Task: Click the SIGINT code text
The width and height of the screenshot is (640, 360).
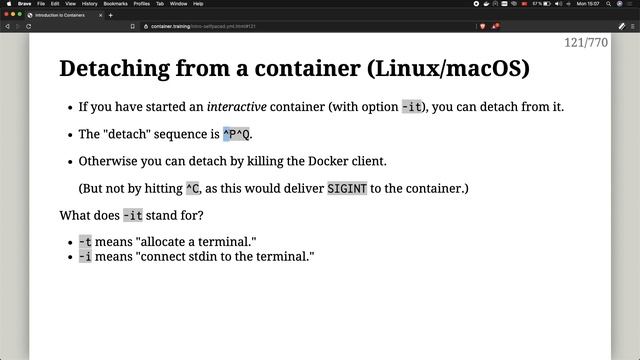Action: [x=347, y=189]
